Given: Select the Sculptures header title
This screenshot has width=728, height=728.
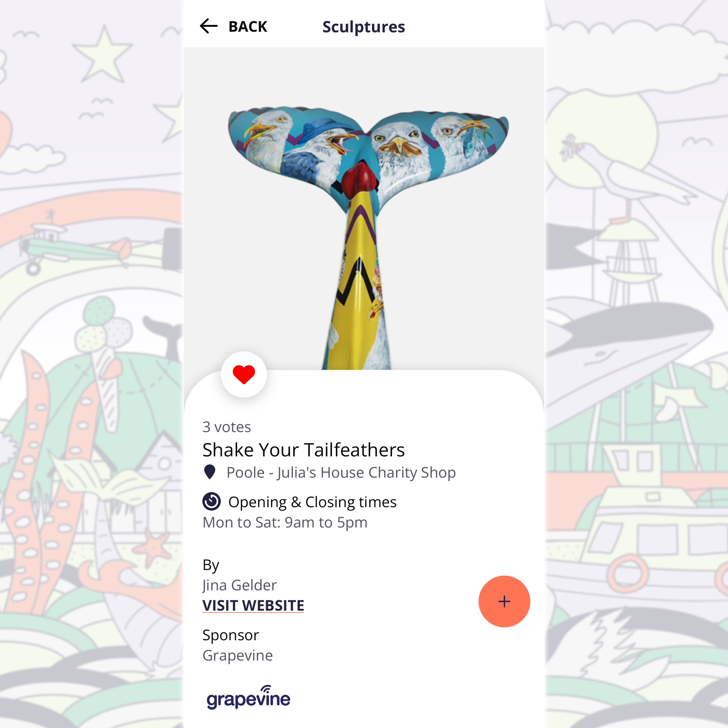Looking at the screenshot, I should click(x=364, y=27).
